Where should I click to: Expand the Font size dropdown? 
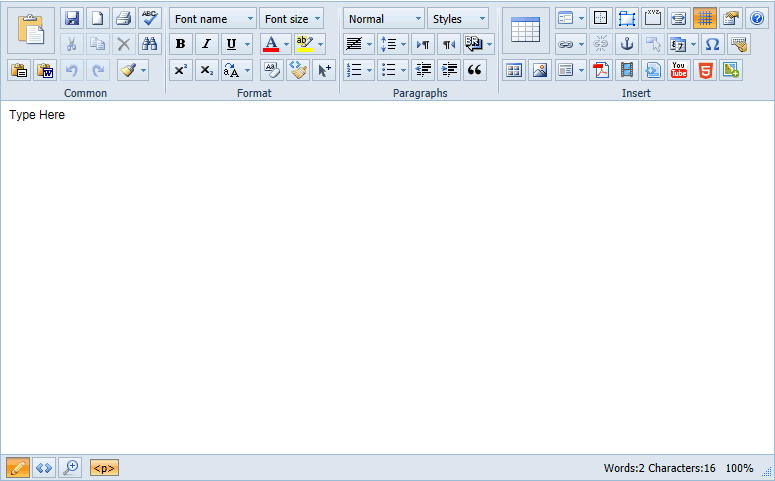tap(291, 19)
